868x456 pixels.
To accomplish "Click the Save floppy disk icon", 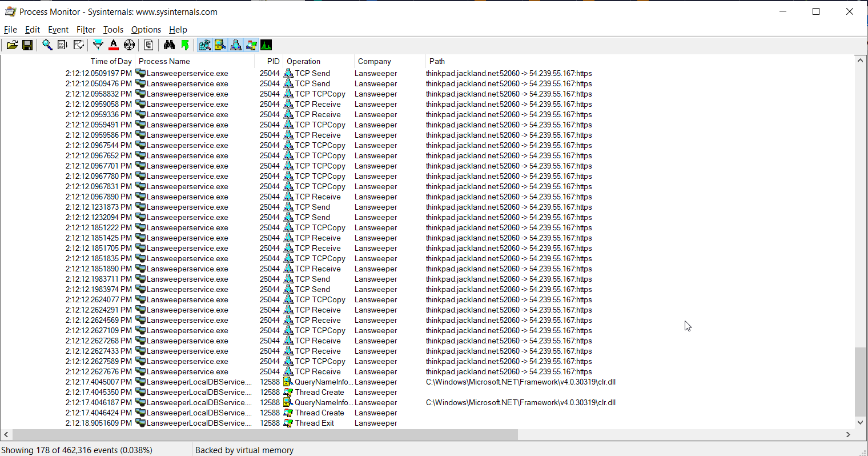I will point(27,45).
